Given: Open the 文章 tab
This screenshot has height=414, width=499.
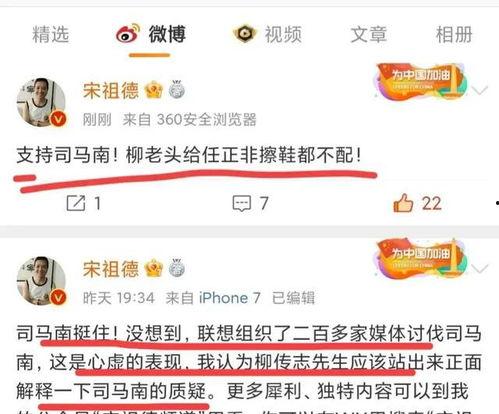Looking at the screenshot, I should [369, 34].
